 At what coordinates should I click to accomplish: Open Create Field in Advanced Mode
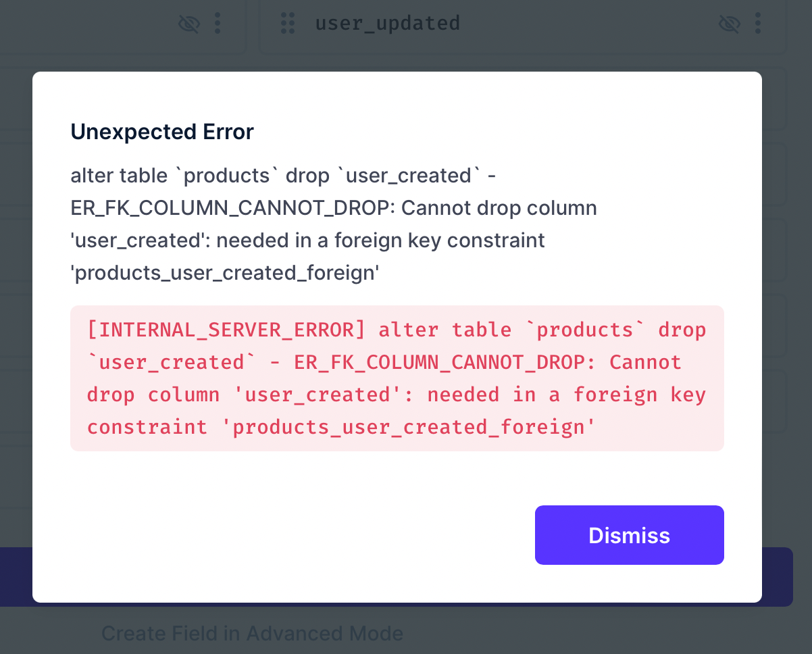(x=252, y=633)
